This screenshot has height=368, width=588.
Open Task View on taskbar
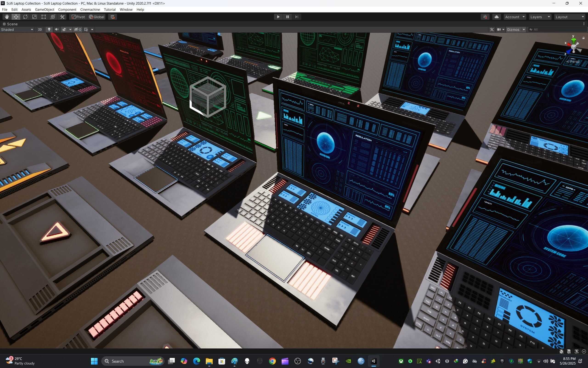pyautogui.click(x=172, y=361)
